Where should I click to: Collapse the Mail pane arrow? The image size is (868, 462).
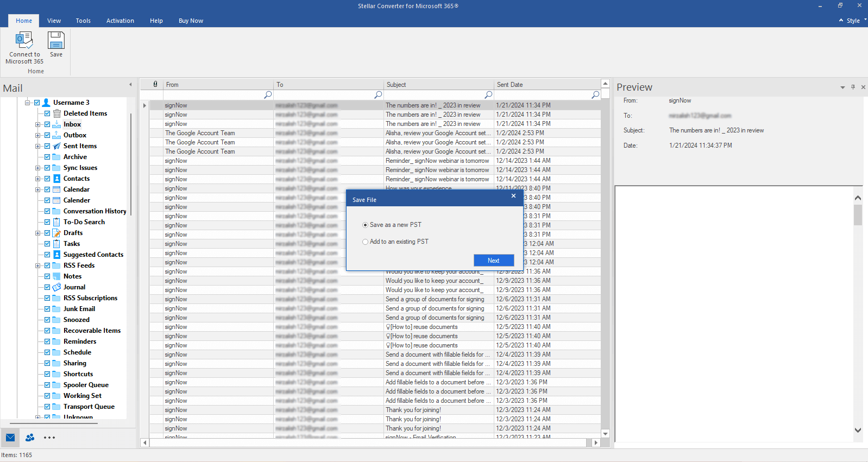[130, 85]
